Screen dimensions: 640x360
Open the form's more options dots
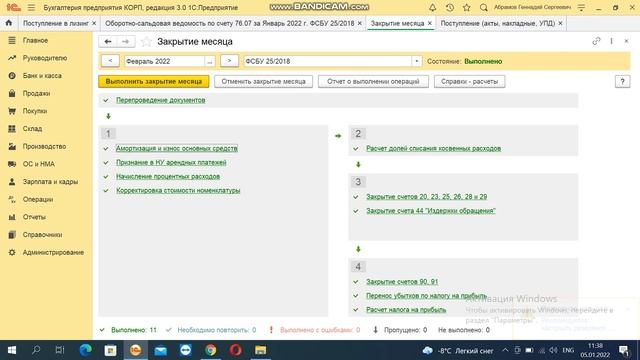pyautogui.click(x=611, y=41)
